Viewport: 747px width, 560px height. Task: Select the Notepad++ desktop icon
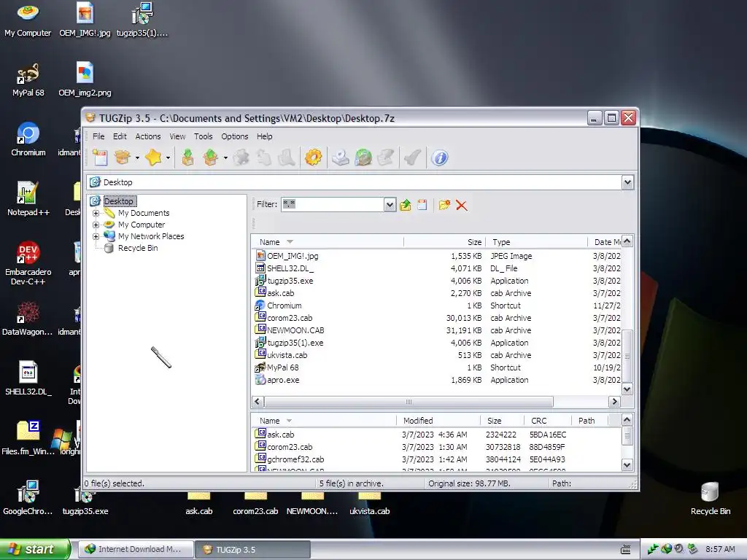pos(28,199)
